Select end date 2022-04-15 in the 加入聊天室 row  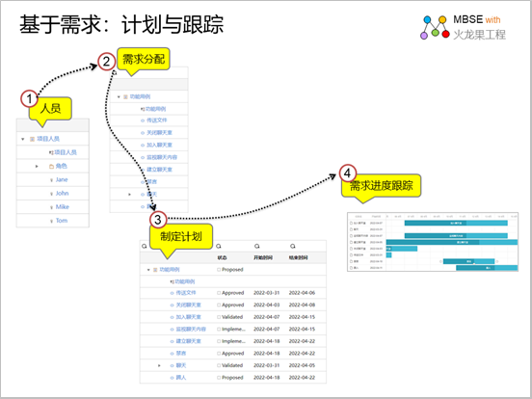click(x=302, y=317)
